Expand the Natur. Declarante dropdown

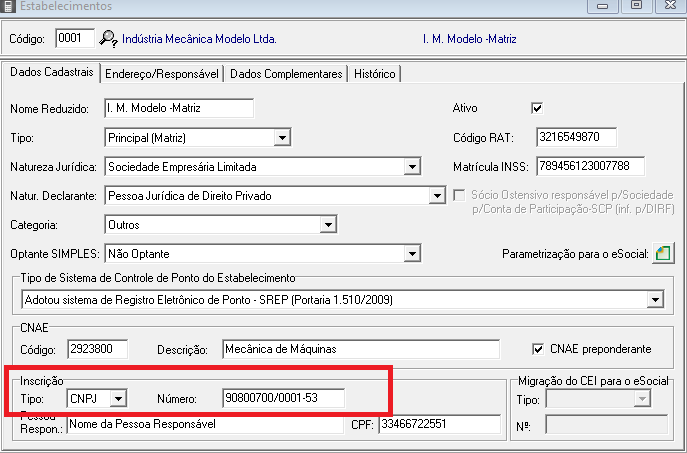[x=436, y=196]
